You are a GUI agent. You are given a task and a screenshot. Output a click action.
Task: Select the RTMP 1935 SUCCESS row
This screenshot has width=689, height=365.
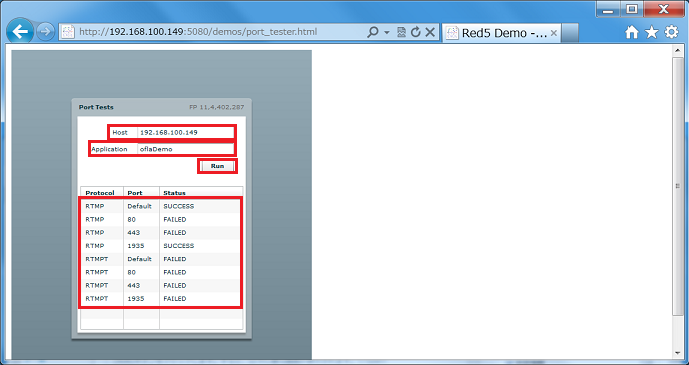[161, 246]
